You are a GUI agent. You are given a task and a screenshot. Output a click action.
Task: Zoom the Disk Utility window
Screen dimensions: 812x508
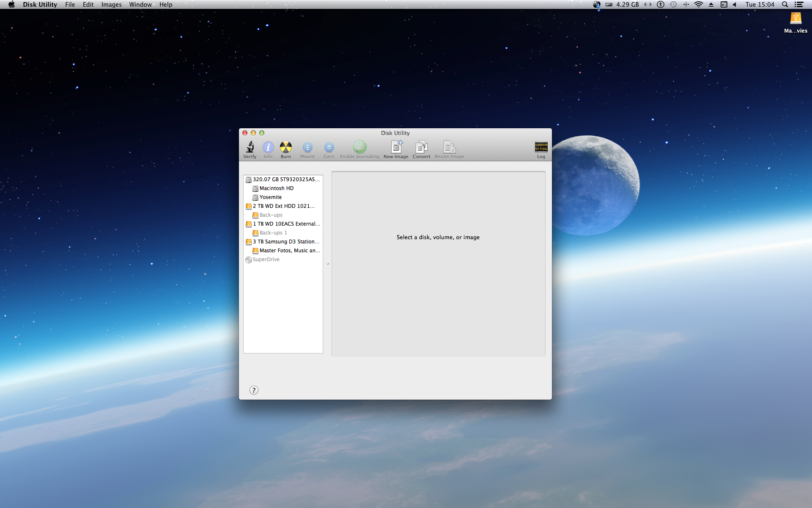(x=262, y=133)
